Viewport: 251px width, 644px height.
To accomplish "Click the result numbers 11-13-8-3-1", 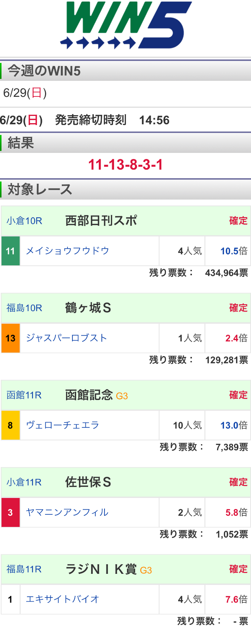I will [x=125, y=165].
